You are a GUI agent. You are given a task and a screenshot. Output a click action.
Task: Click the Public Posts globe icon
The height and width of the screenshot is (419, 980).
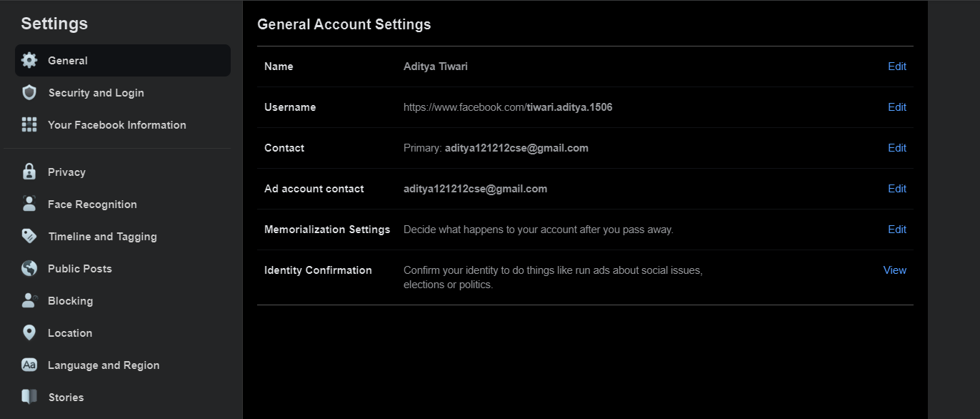[29, 269]
